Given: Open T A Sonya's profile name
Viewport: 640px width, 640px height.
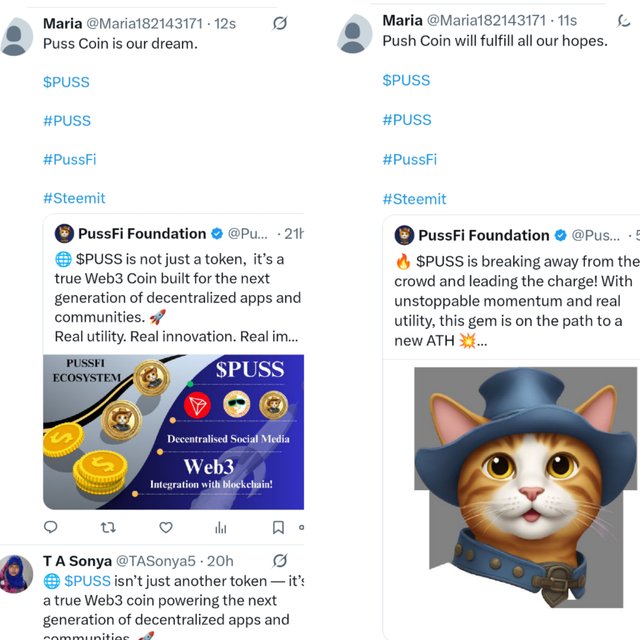Looking at the screenshot, I should point(75,560).
